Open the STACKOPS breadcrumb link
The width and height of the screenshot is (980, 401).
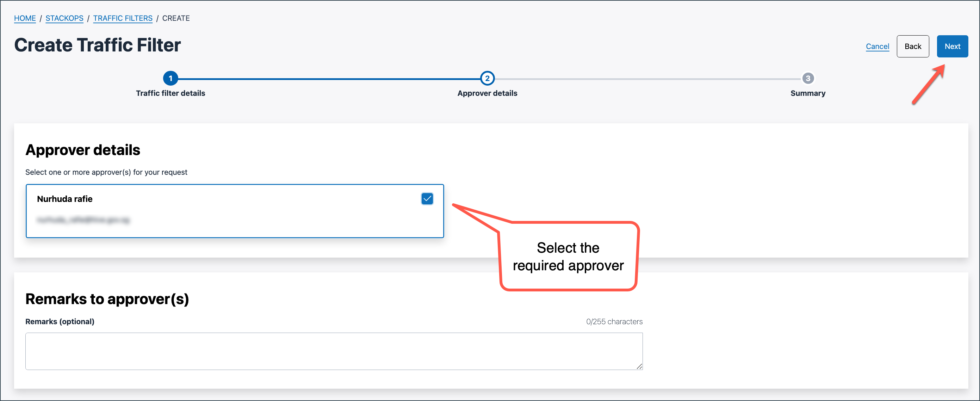(64, 18)
